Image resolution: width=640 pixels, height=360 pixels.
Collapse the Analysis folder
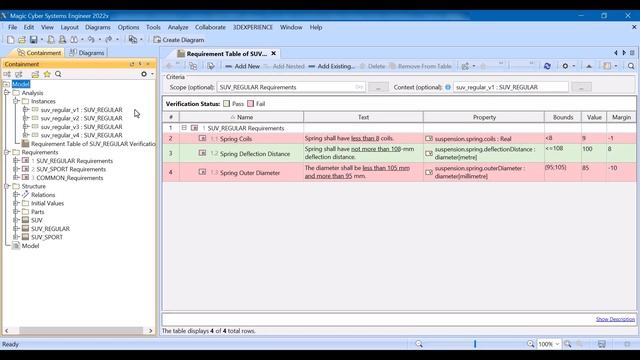point(7,93)
